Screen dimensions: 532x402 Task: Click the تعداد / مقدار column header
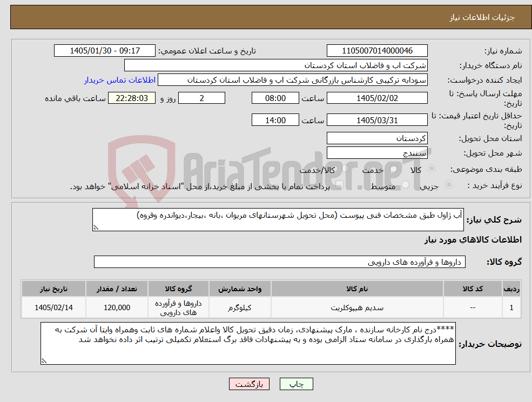pyautogui.click(x=117, y=289)
